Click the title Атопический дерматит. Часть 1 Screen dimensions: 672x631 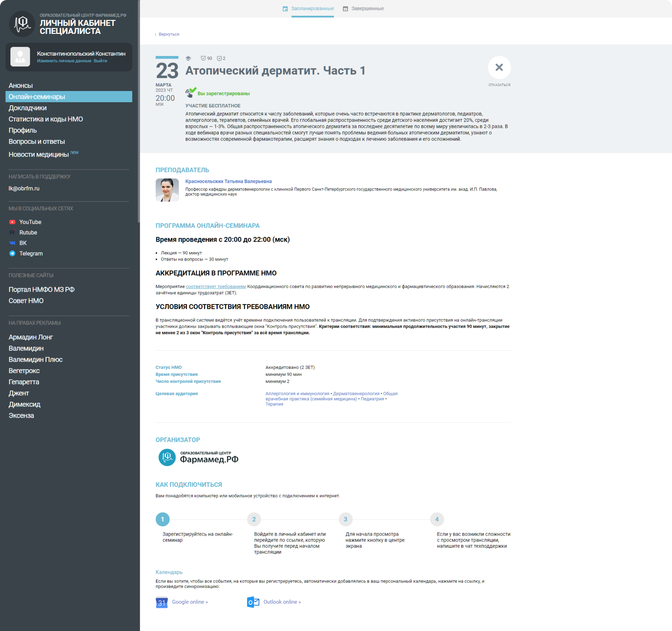click(x=275, y=70)
